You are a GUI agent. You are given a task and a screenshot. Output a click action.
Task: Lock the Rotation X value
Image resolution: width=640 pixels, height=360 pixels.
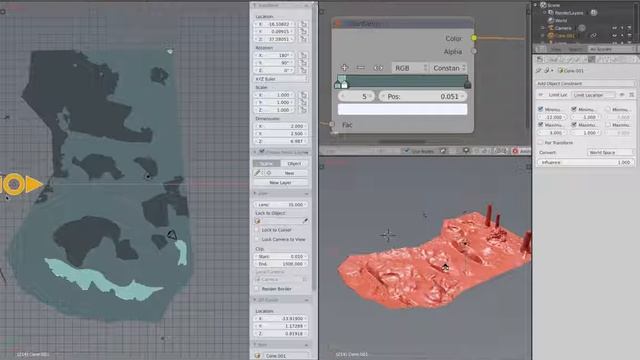click(x=303, y=55)
